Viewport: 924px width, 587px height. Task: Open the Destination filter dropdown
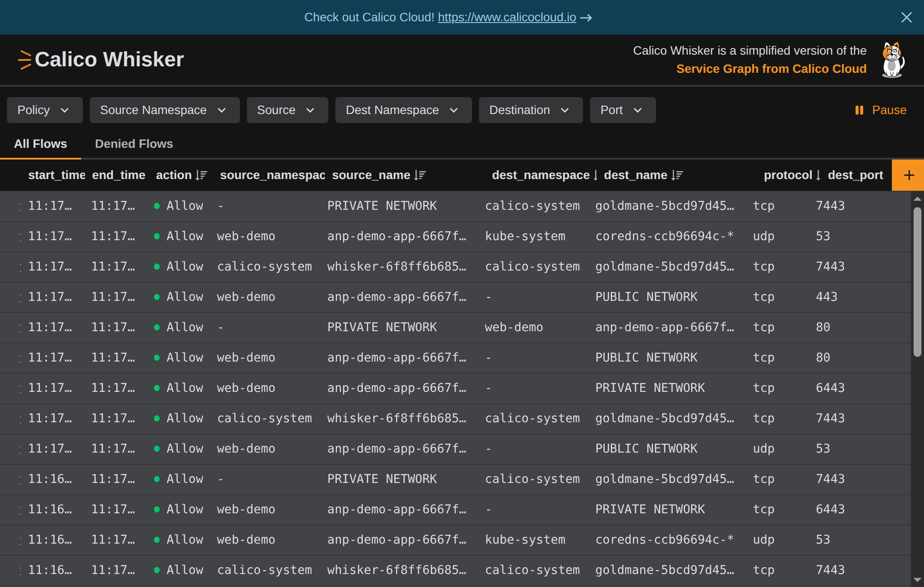(531, 110)
